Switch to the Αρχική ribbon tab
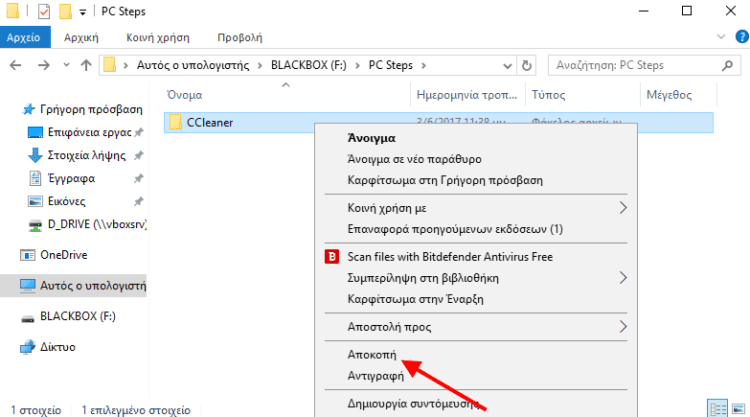 coord(81,37)
